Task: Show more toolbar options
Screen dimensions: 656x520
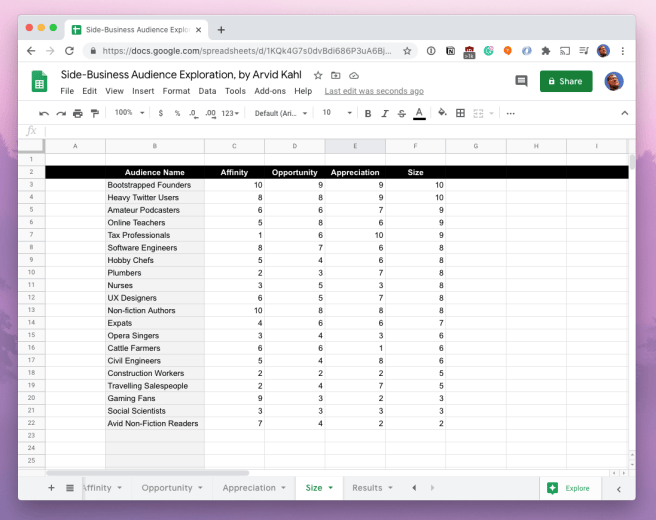Action: click(x=510, y=113)
